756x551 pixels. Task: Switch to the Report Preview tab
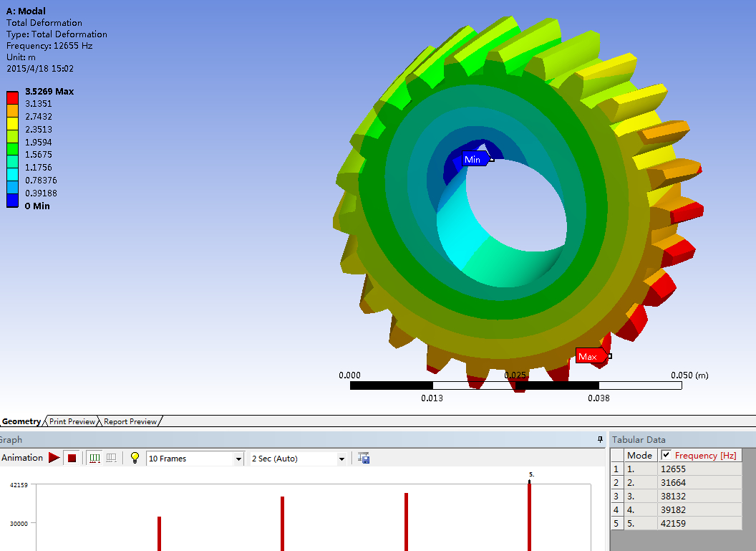(130, 421)
